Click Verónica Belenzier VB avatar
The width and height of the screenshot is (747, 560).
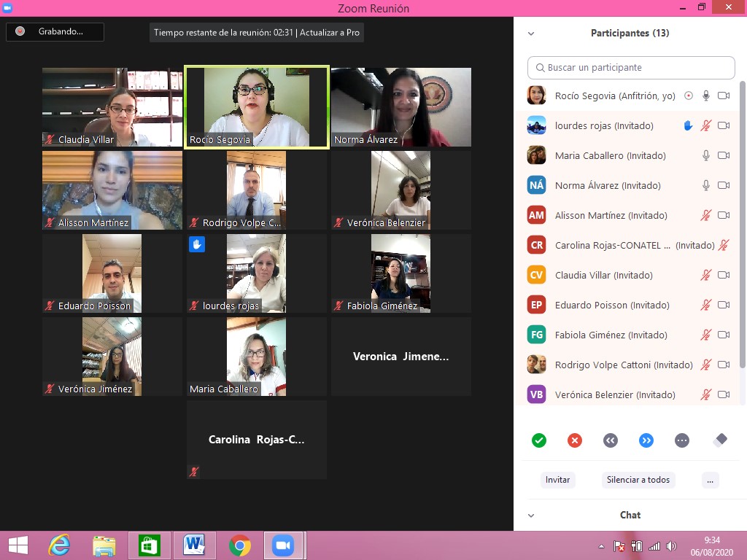tap(536, 394)
